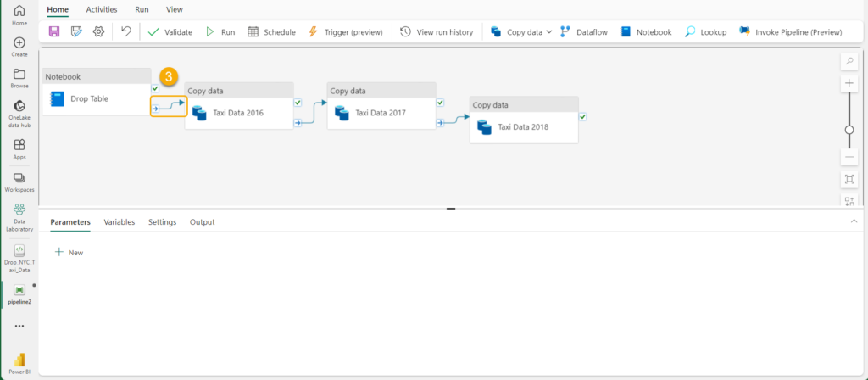Image resolution: width=868 pixels, height=380 pixels.
Task: Click the canvas zoom slider handle
Action: pyautogui.click(x=849, y=130)
